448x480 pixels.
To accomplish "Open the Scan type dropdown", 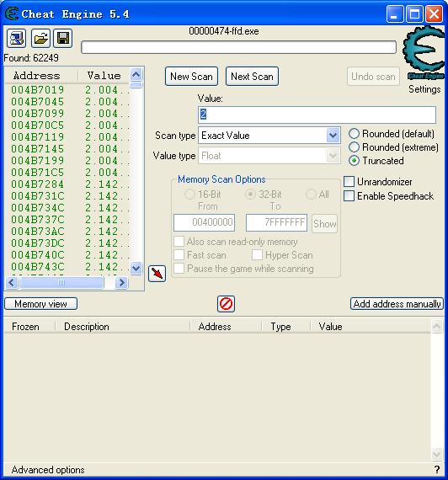I will (333, 136).
